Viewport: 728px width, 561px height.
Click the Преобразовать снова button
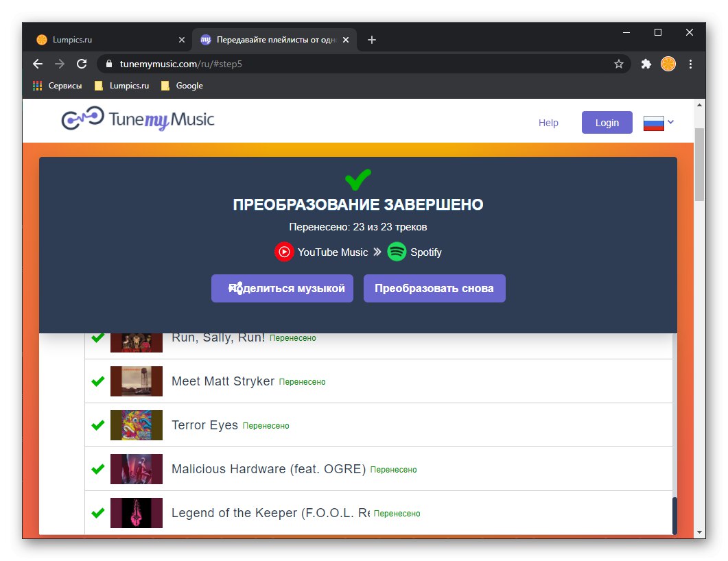tap(434, 288)
